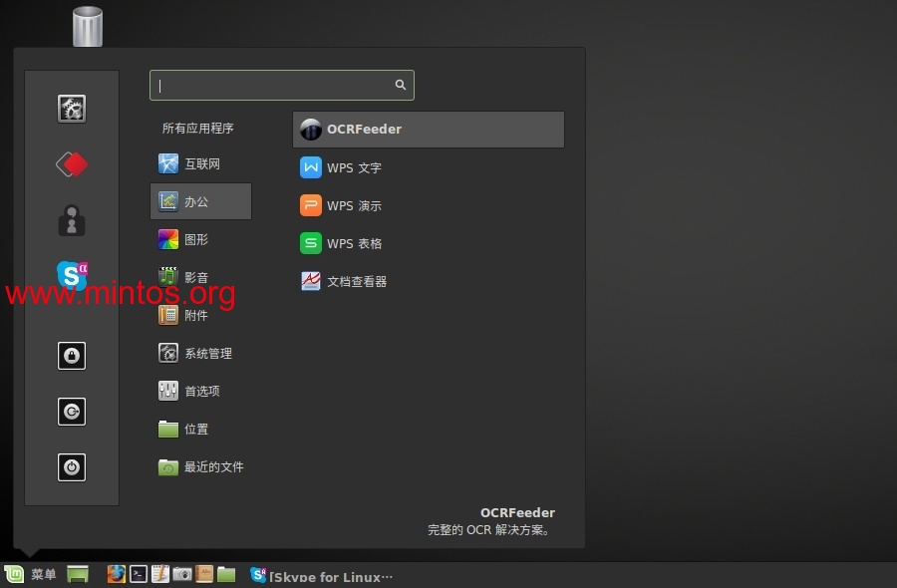Launch the red diamond app in favorites
The image size is (897, 588).
click(72, 164)
